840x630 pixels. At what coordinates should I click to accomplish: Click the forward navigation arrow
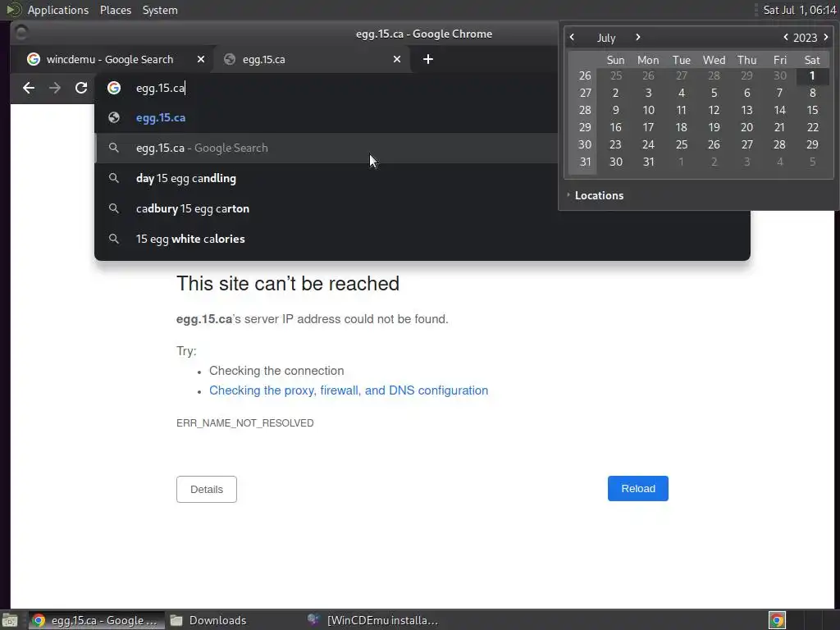point(55,88)
